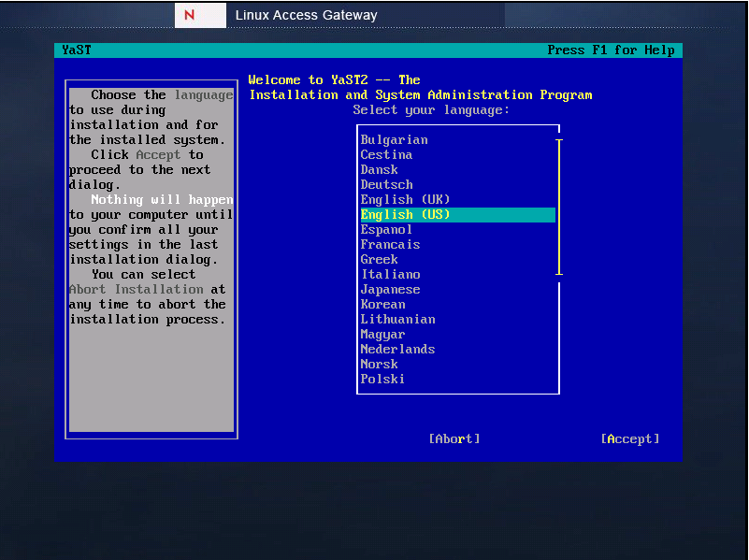The width and height of the screenshot is (749, 560).
Task: Click the [Abort] button
Action: (x=454, y=438)
